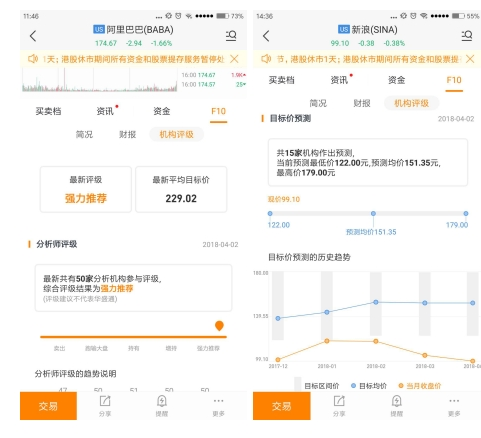481x438 pixels.
Task: Go back from the SINA (新浪) screen
Action: point(266,36)
